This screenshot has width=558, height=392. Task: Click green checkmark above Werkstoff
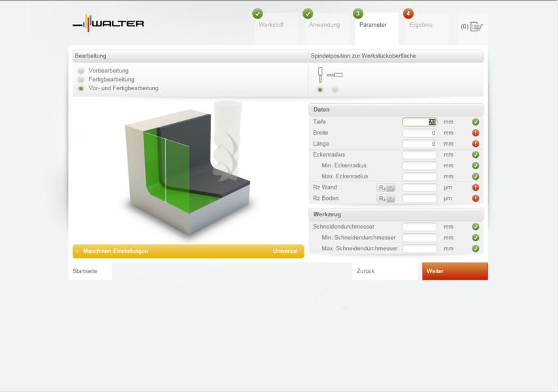point(257,14)
